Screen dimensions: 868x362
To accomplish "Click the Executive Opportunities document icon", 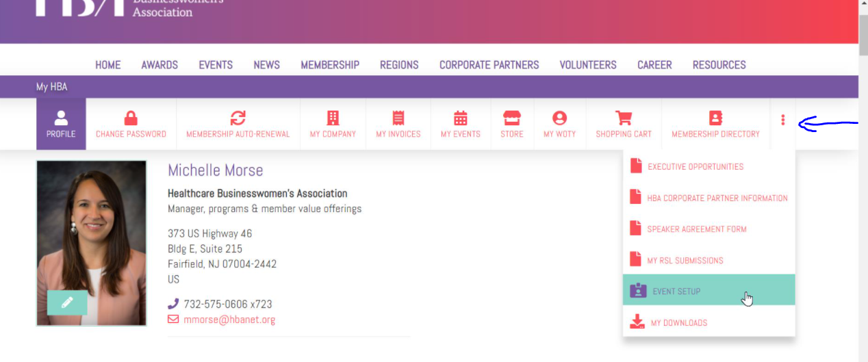I will (636, 166).
